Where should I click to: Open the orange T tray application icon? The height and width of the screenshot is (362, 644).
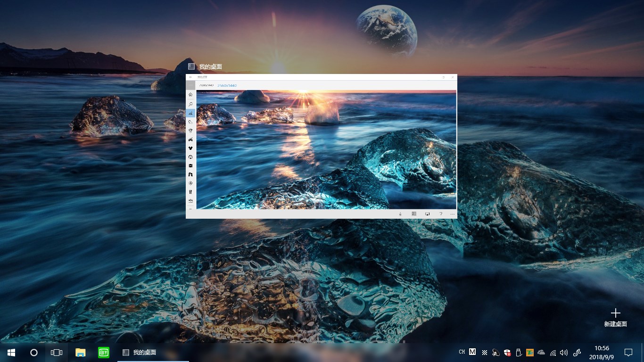point(530,352)
